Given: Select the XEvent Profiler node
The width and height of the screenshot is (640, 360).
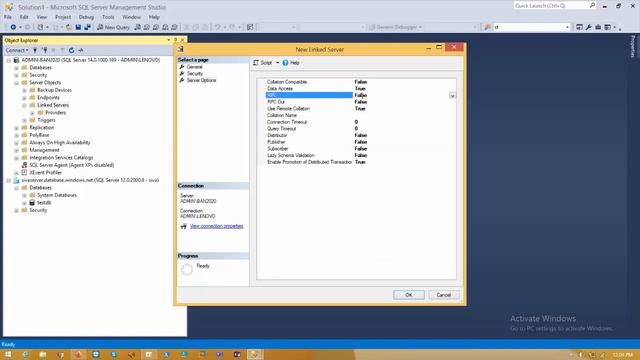Looking at the screenshot, I should coord(45,173).
